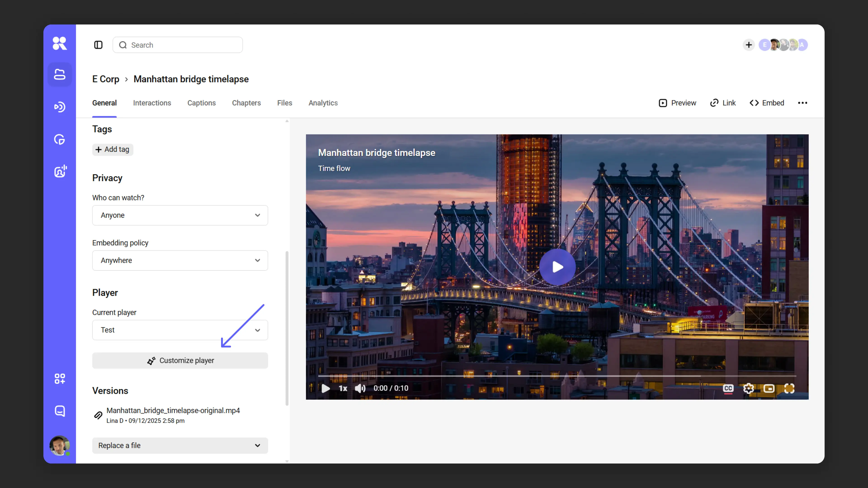The image size is (868, 488).
Task: Open the Captions tab
Action: pos(201,103)
